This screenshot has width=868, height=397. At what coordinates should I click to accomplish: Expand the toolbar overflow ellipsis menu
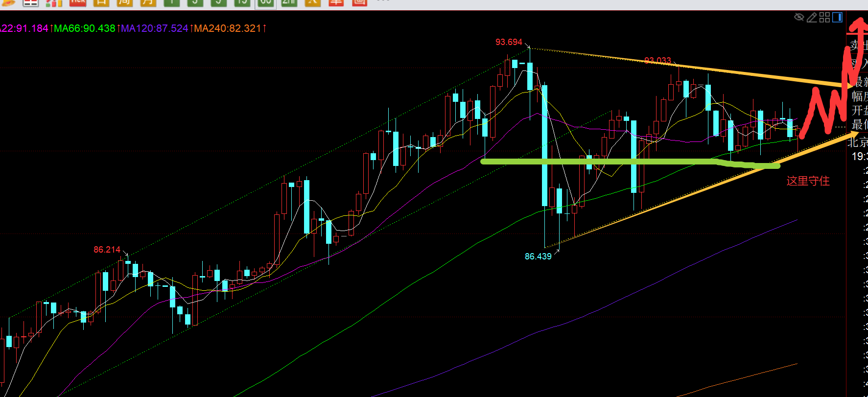383,1
